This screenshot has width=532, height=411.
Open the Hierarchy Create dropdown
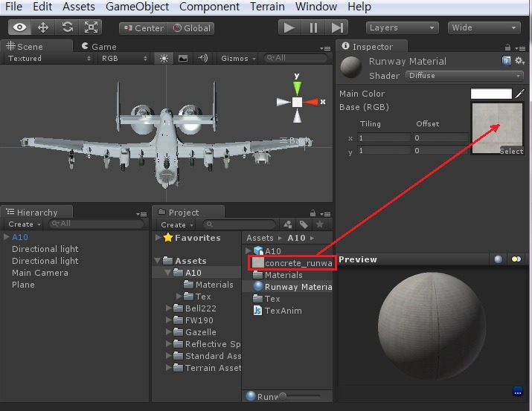click(x=25, y=224)
